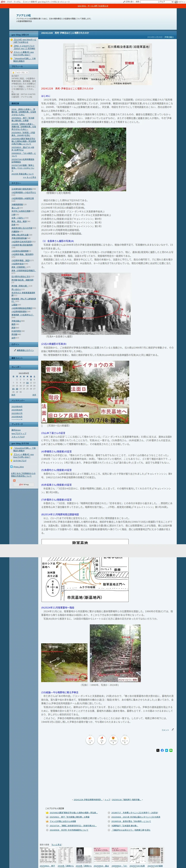Open the 2025年08月 back number
Screen dimensions: 186x868
click(x=17, y=410)
